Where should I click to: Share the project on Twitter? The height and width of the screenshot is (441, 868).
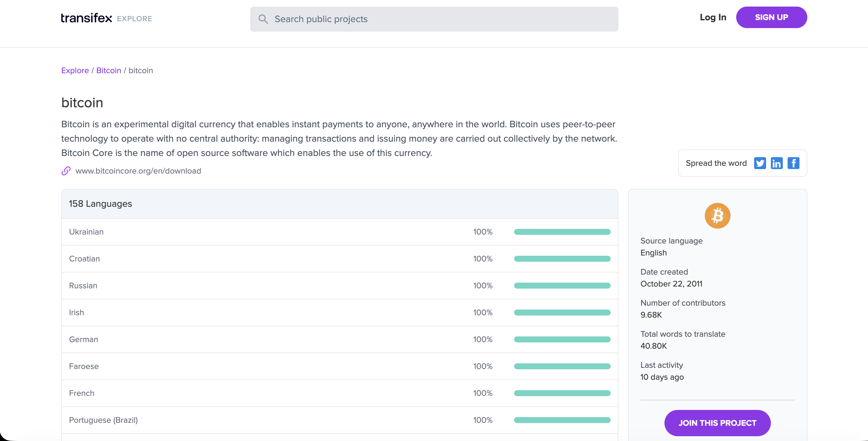(x=760, y=163)
